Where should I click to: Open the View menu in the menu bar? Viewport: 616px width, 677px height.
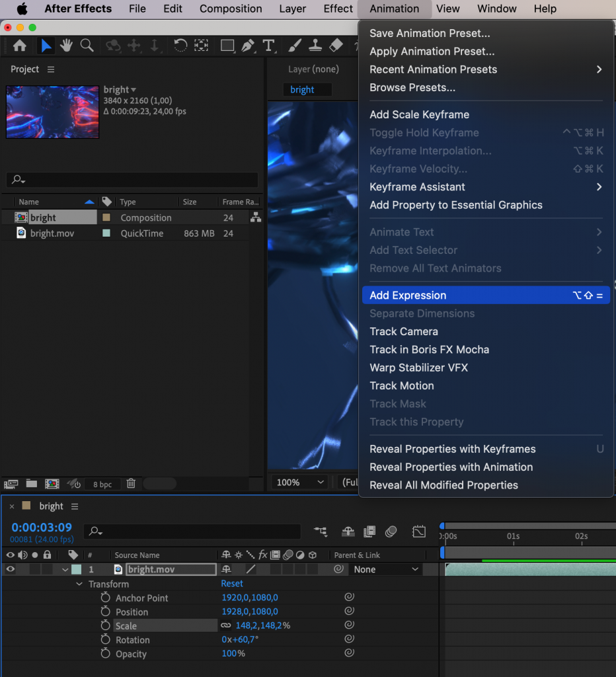448,9
